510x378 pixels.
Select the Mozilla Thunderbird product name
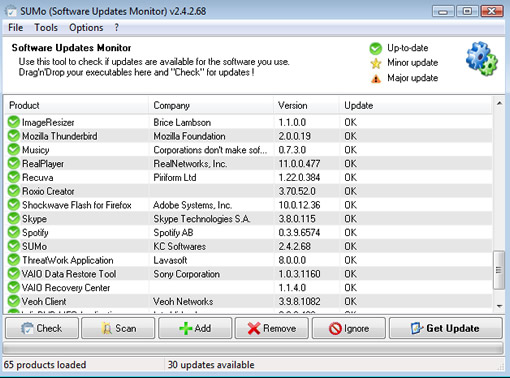point(60,136)
